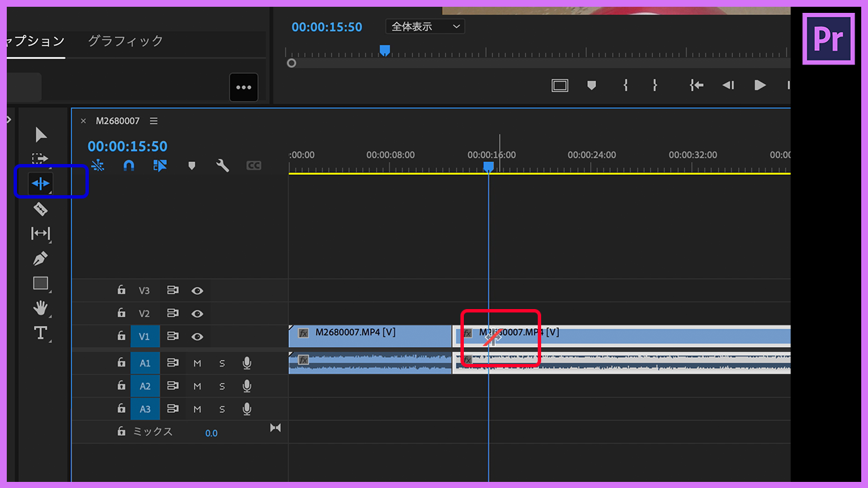Toggle sync lock on V3
868x488 pixels.
click(x=173, y=291)
